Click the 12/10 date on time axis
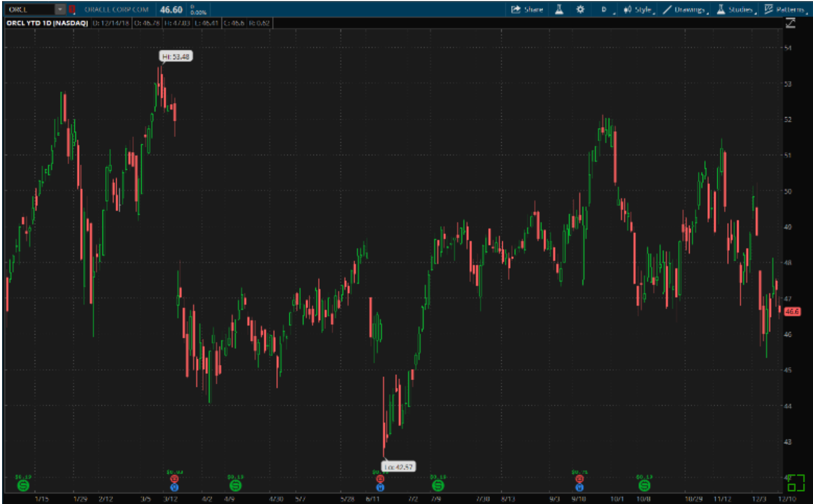This screenshot has width=813, height=504. (787, 499)
